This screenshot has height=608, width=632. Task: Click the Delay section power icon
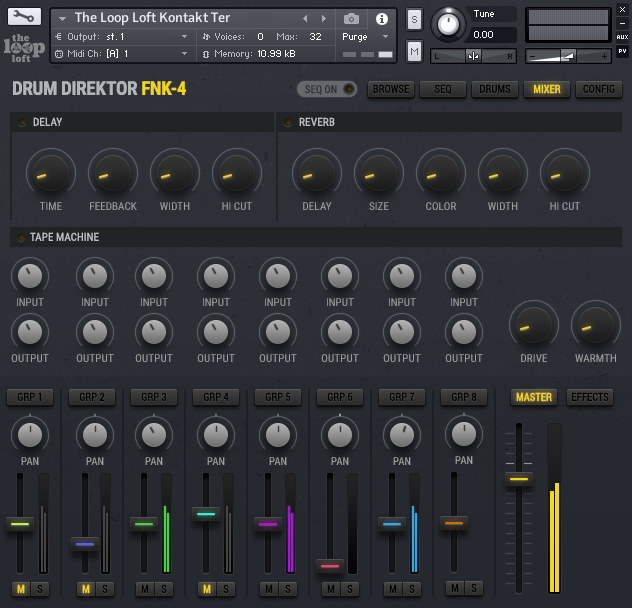coord(23,122)
